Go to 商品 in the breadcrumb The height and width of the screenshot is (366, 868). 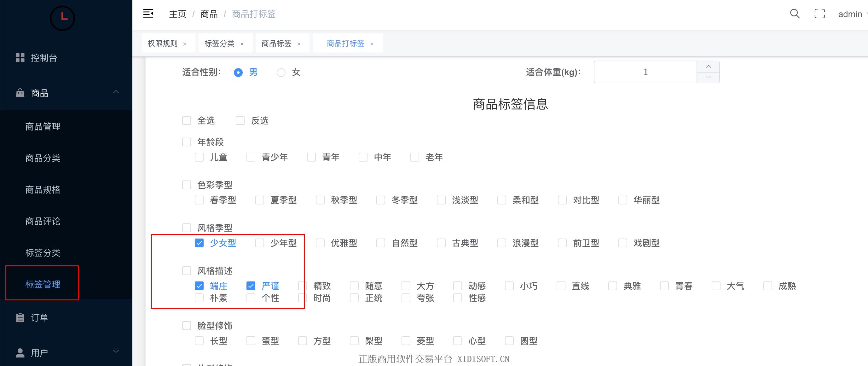209,14
